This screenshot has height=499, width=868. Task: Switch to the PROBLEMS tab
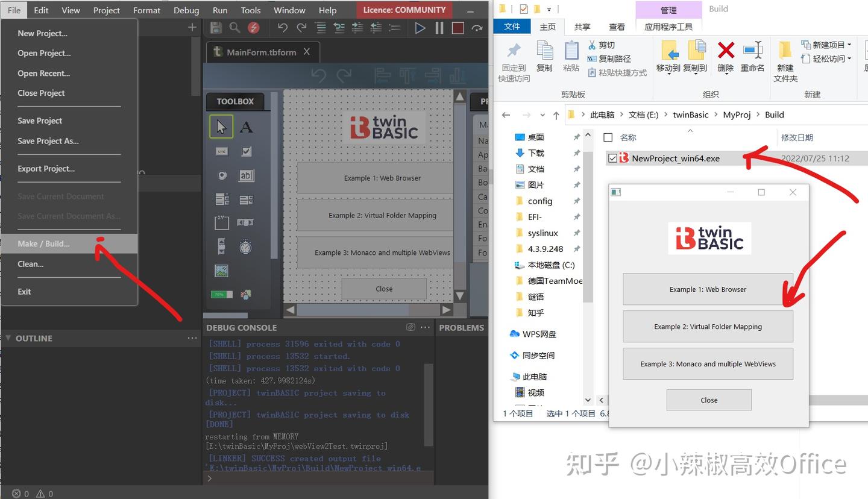462,327
